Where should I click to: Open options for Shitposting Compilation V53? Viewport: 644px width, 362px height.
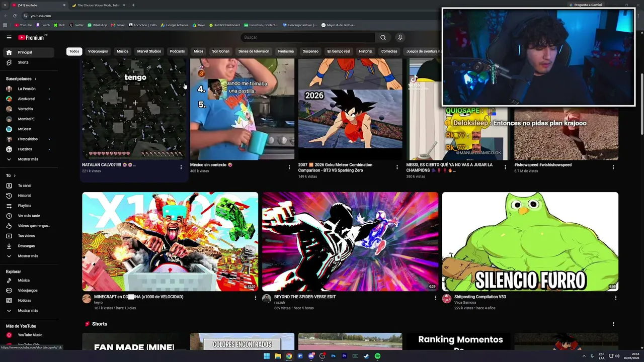(x=615, y=298)
